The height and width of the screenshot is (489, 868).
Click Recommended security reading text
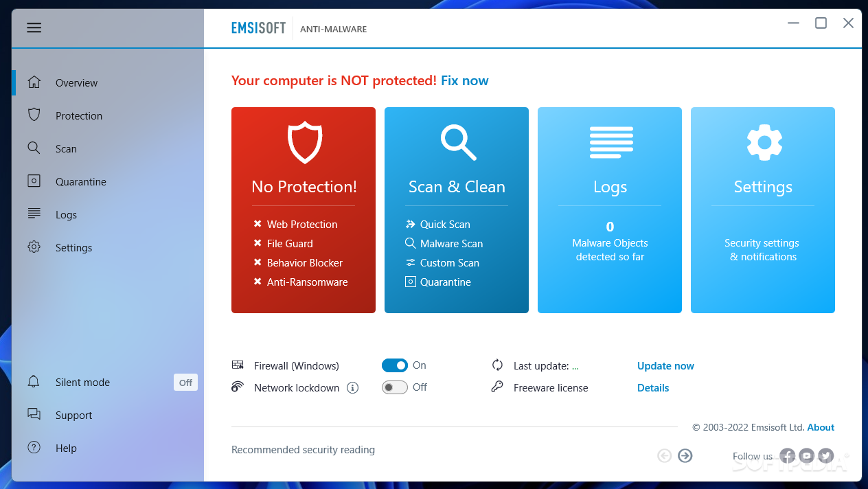(x=303, y=450)
